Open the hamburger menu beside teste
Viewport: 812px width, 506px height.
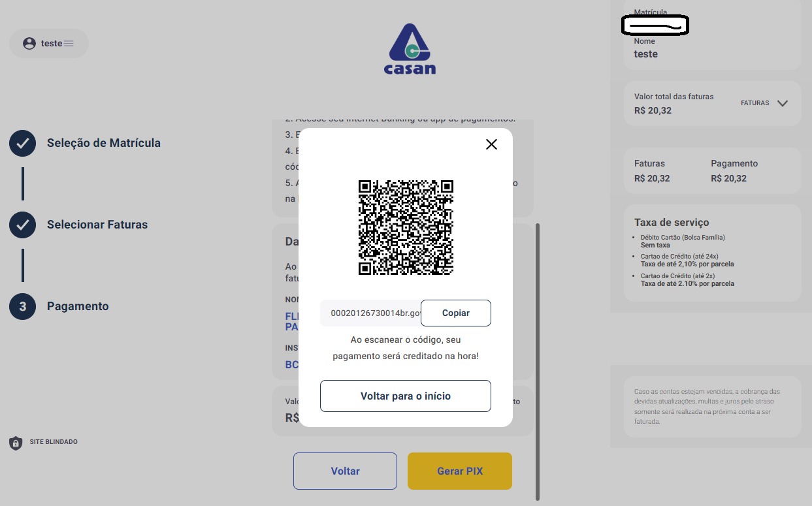69,43
